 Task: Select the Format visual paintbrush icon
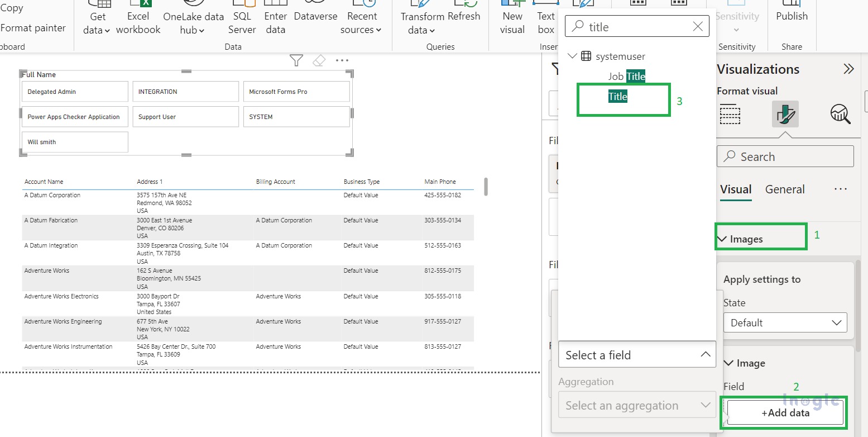click(785, 114)
